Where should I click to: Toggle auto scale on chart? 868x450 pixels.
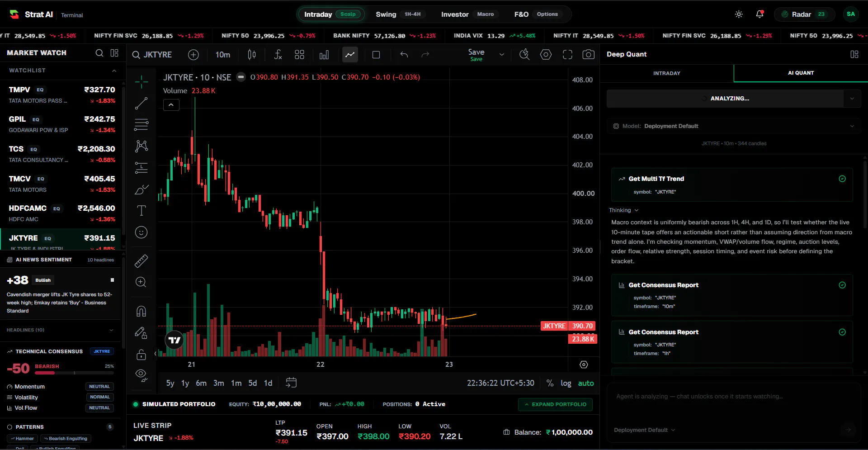pyautogui.click(x=586, y=383)
